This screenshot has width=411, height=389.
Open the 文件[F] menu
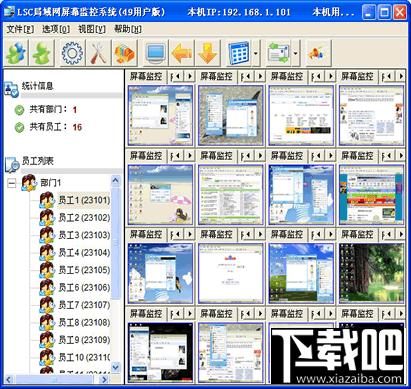point(20,29)
